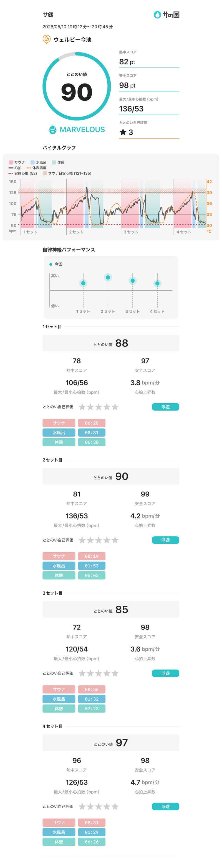Click the サの国 water drop logo
Screen dimensions: 222x868
157,14
